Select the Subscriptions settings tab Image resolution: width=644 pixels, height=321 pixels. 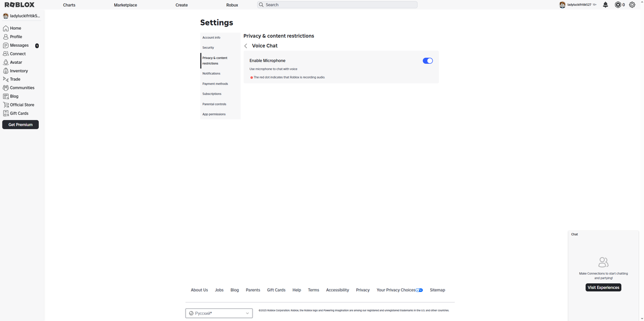[220, 94]
